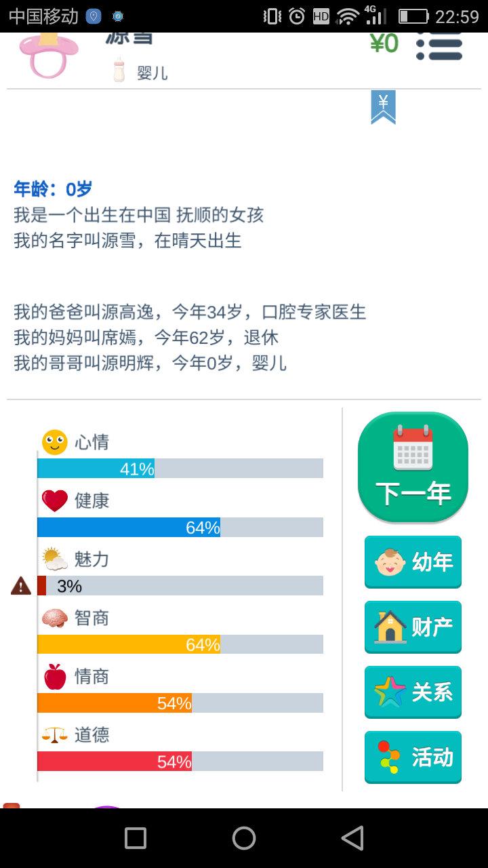Image resolution: width=488 pixels, height=868 pixels.
Task: Open the 活动 activities button
Action: [x=413, y=757]
